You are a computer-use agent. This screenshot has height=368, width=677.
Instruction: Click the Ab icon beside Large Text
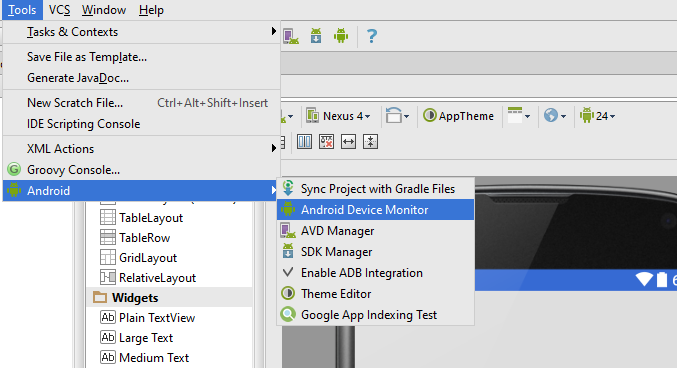108,337
